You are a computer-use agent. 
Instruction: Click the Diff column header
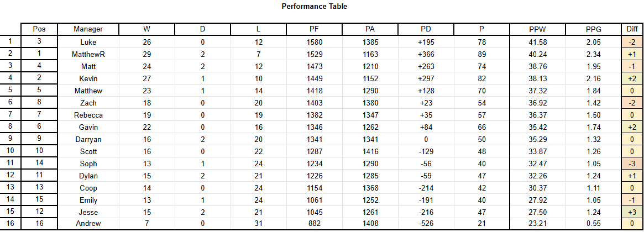coord(632,29)
